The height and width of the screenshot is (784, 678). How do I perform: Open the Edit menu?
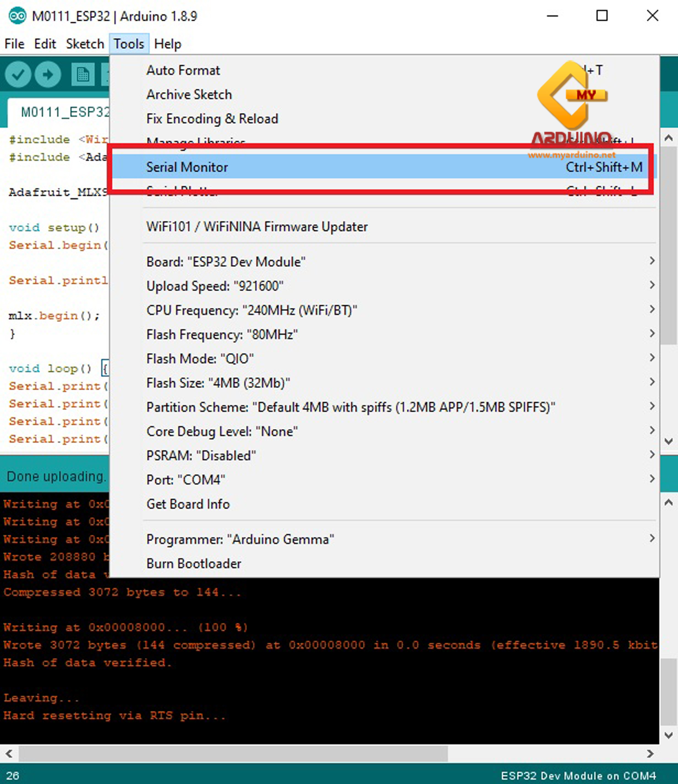point(45,44)
